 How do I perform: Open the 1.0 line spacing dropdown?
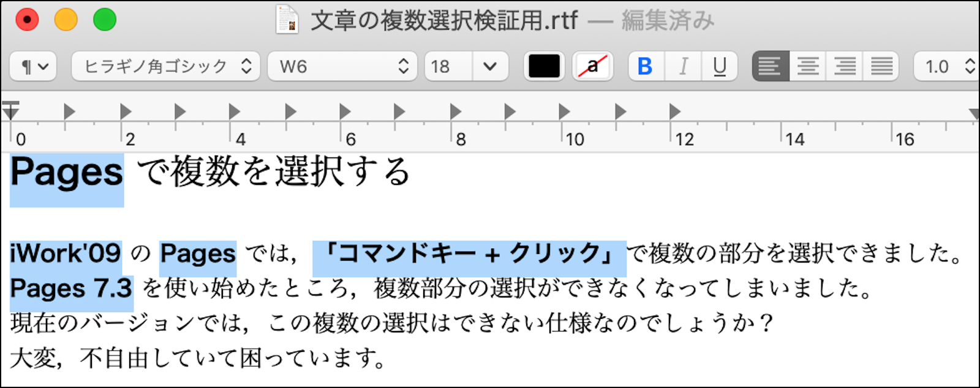pyautogui.click(x=947, y=66)
